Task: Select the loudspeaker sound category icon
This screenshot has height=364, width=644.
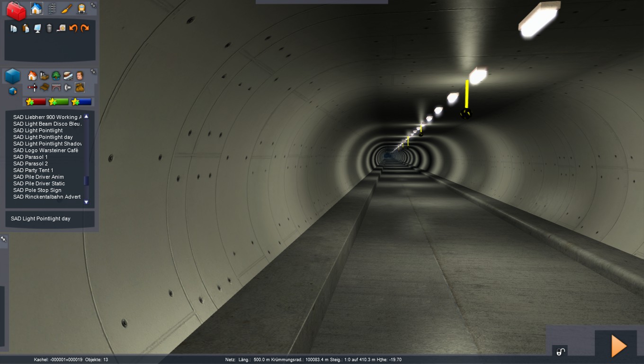Action: click(x=68, y=88)
